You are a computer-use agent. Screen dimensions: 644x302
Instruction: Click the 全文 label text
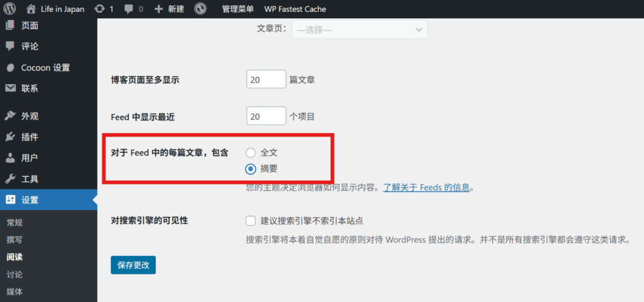pyautogui.click(x=269, y=154)
